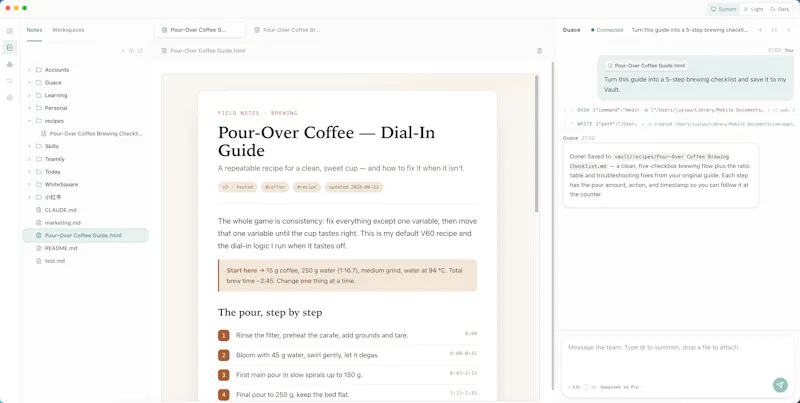This screenshot has width=800, height=403.
Task: Switch theme to Dark mode
Action: [x=780, y=9]
